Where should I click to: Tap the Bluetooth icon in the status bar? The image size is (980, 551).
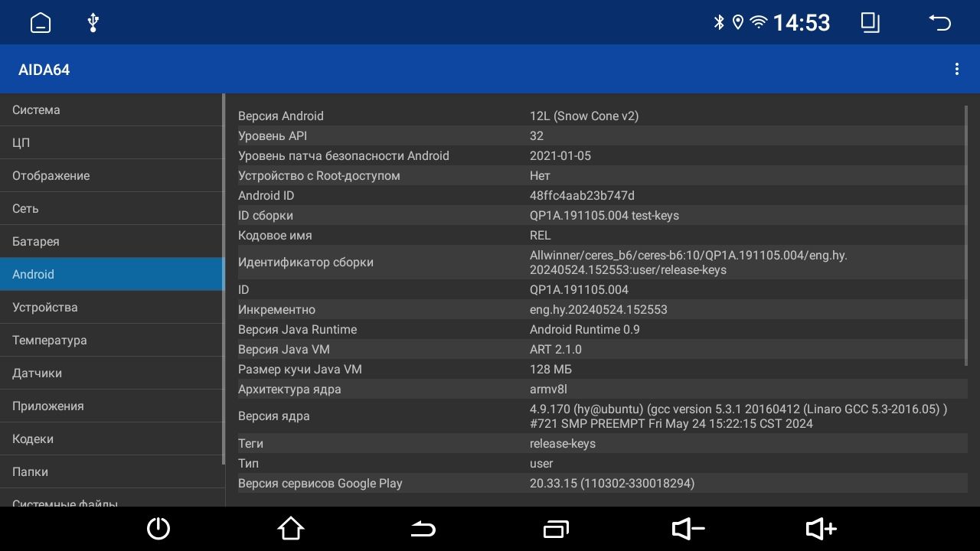coord(718,22)
